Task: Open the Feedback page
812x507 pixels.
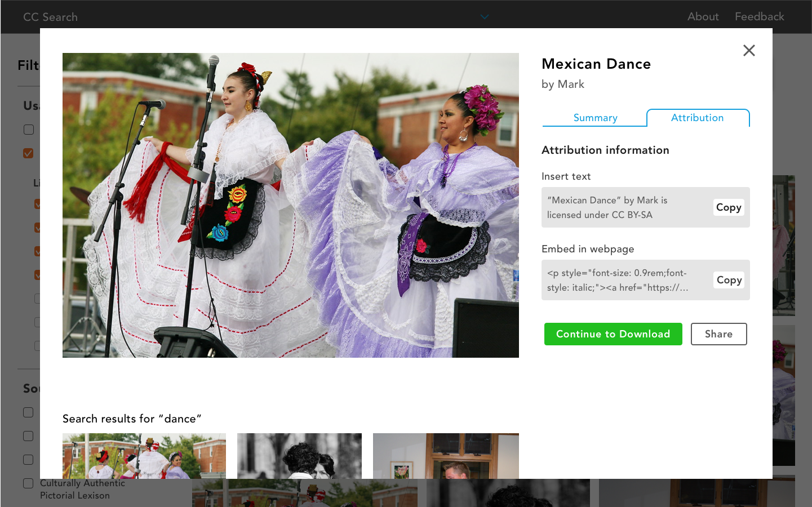Action: 759,16
